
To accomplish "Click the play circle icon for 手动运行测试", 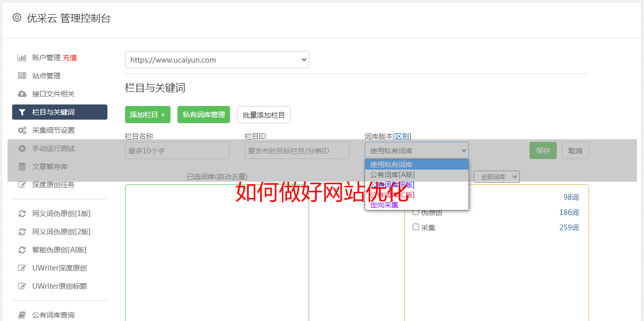I will (22, 148).
